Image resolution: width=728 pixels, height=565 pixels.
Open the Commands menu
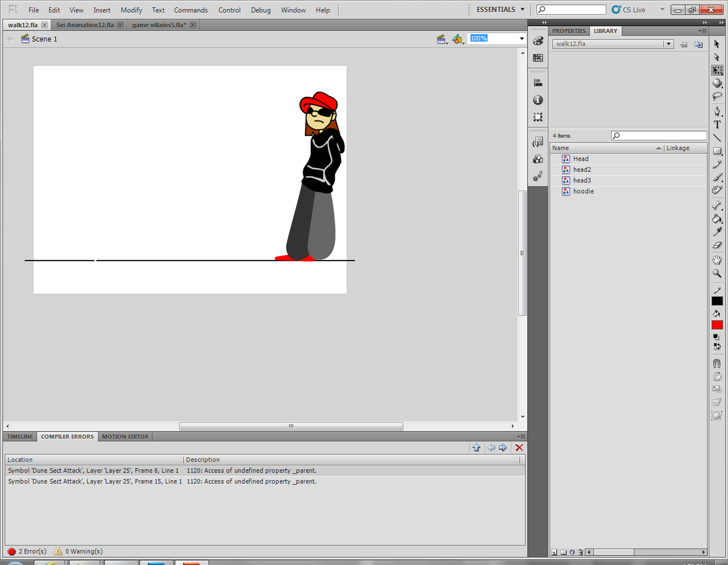click(191, 10)
